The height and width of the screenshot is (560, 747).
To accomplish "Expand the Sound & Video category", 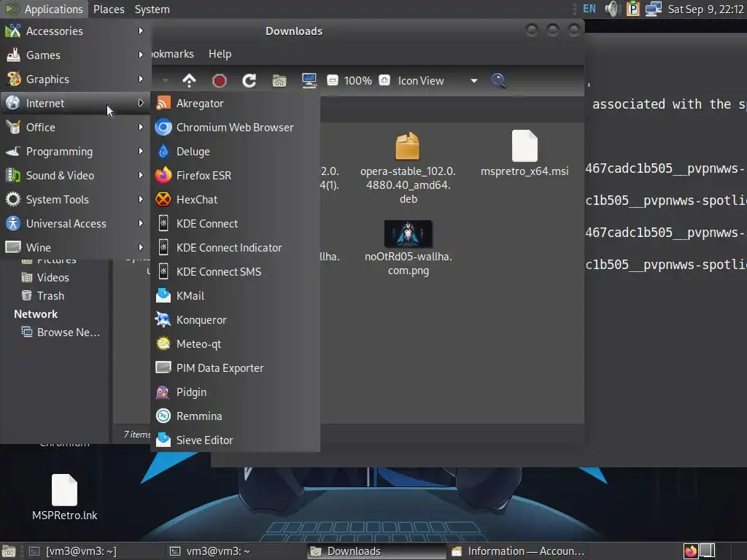I will coord(76,175).
